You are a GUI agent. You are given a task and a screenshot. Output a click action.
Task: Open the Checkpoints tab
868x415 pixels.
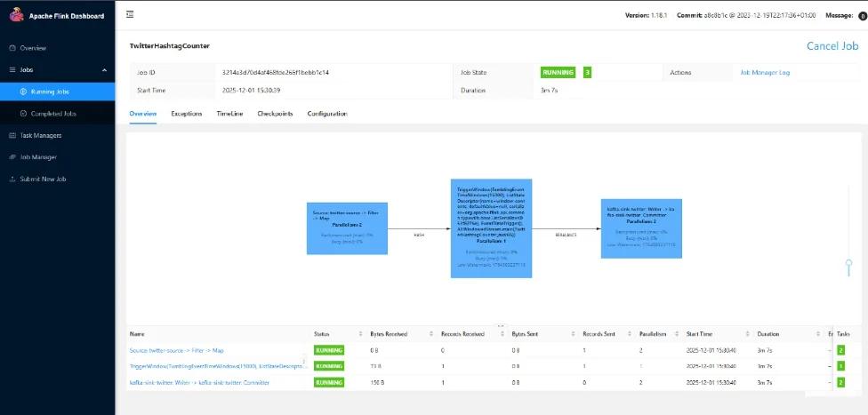[x=275, y=114]
